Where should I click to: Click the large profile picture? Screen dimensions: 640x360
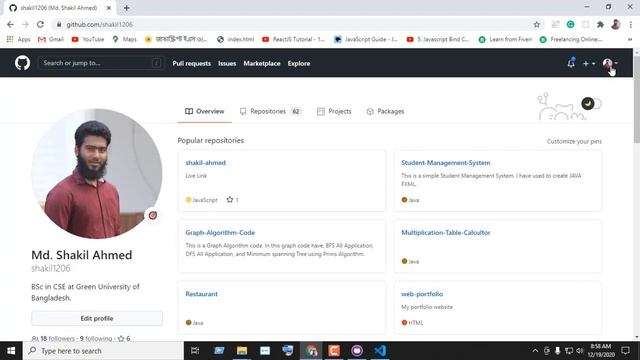(x=97, y=173)
